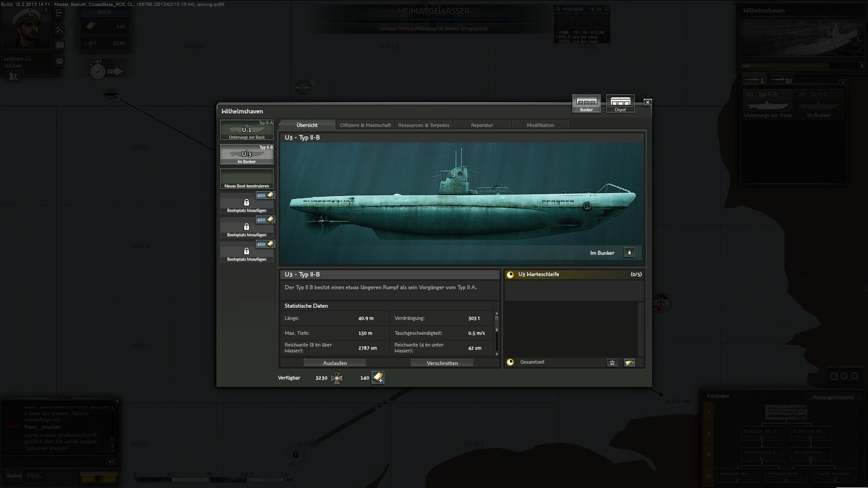
Task: Click the logout arrow icon beside portrait
Action: 59,13
